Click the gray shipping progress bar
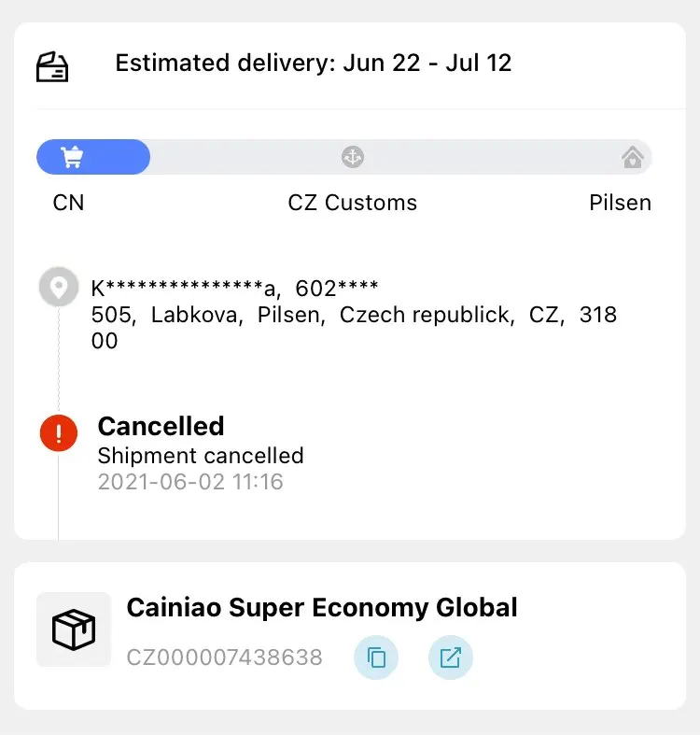This screenshot has height=735, width=700. [344, 157]
